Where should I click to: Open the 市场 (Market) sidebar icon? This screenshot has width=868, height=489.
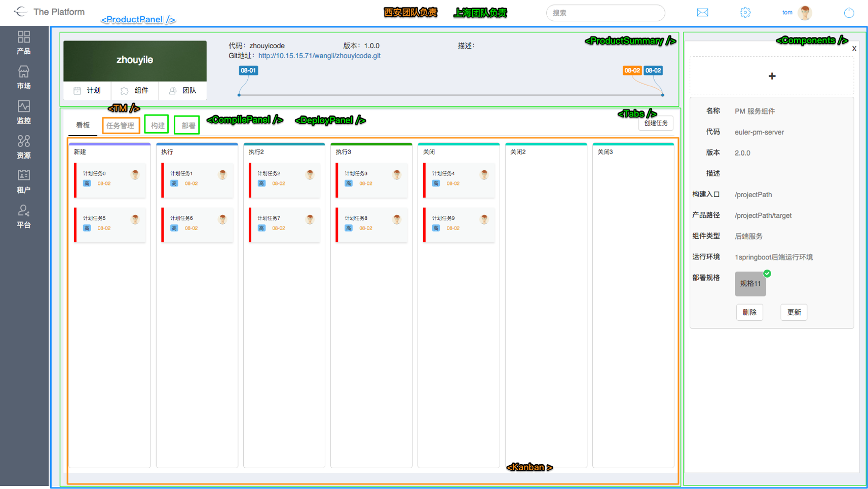24,78
